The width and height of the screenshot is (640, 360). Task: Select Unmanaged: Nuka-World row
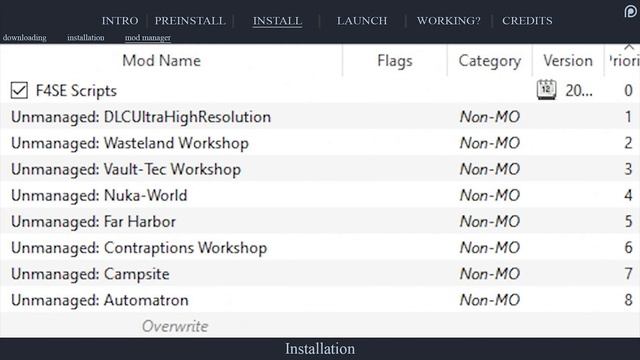[x=320, y=195]
